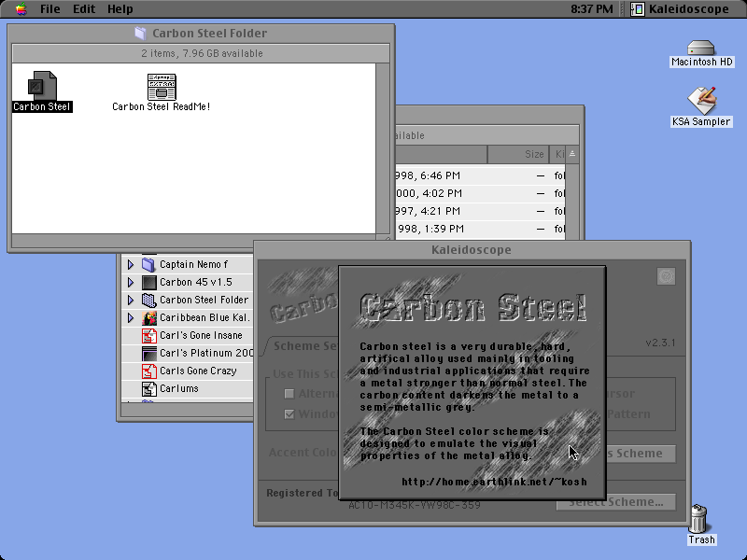
Task: Click the Kaleidoscope window title bar
Action: pyautogui.click(x=472, y=250)
